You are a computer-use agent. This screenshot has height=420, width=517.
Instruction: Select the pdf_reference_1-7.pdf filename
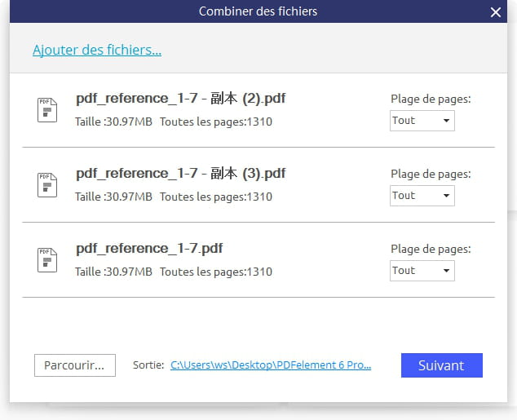click(149, 248)
